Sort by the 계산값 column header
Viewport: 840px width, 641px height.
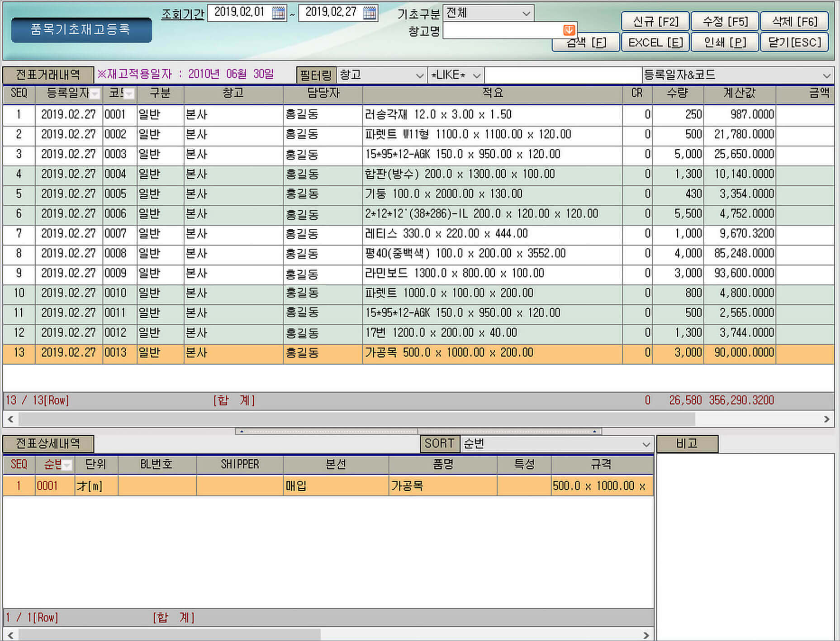(739, 94)
